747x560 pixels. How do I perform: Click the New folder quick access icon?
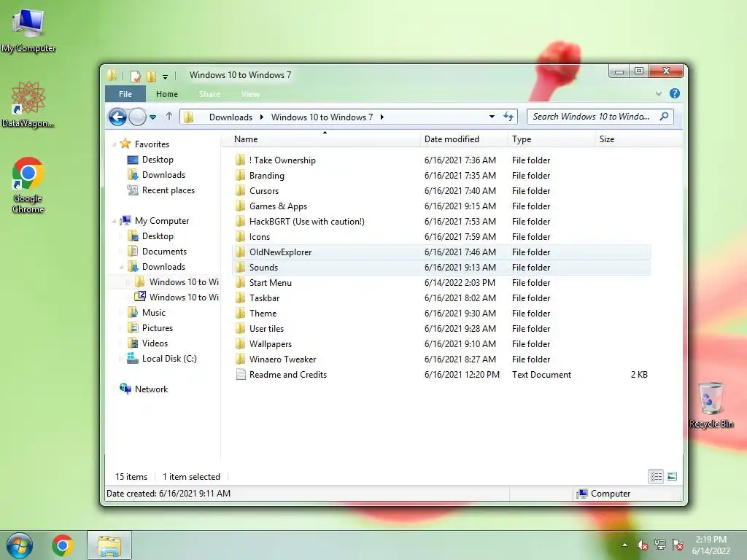[x=152, y=76]
